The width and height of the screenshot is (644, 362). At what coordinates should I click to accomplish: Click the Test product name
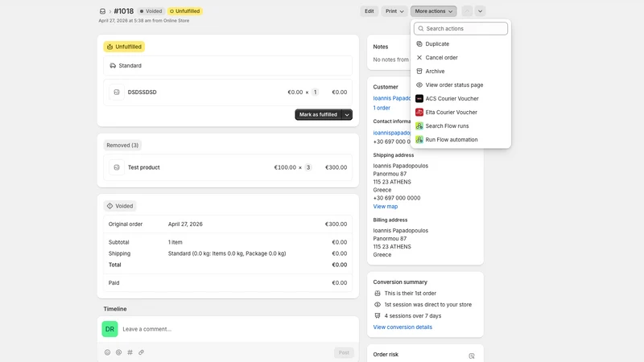[x=144, y=167]
